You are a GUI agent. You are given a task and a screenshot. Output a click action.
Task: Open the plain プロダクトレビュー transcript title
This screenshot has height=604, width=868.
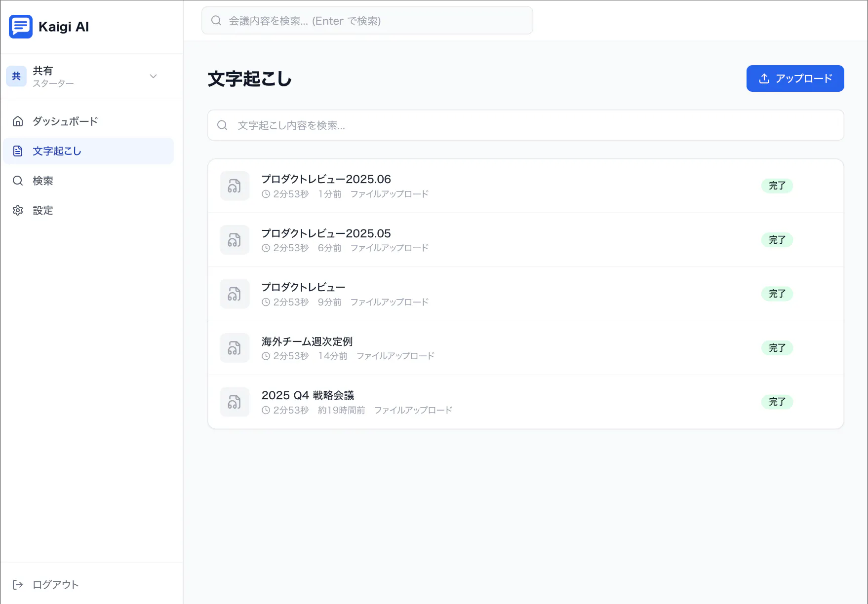click(x=303, y=287)
